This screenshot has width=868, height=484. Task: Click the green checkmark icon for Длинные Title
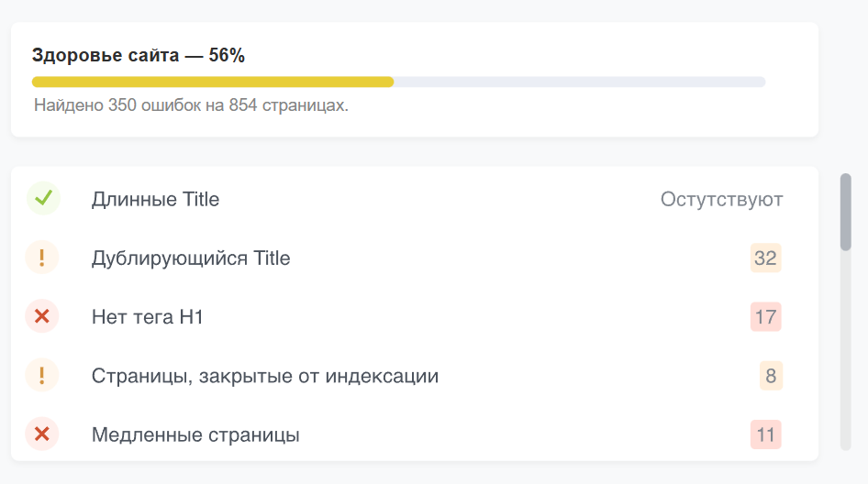(43, 198)
